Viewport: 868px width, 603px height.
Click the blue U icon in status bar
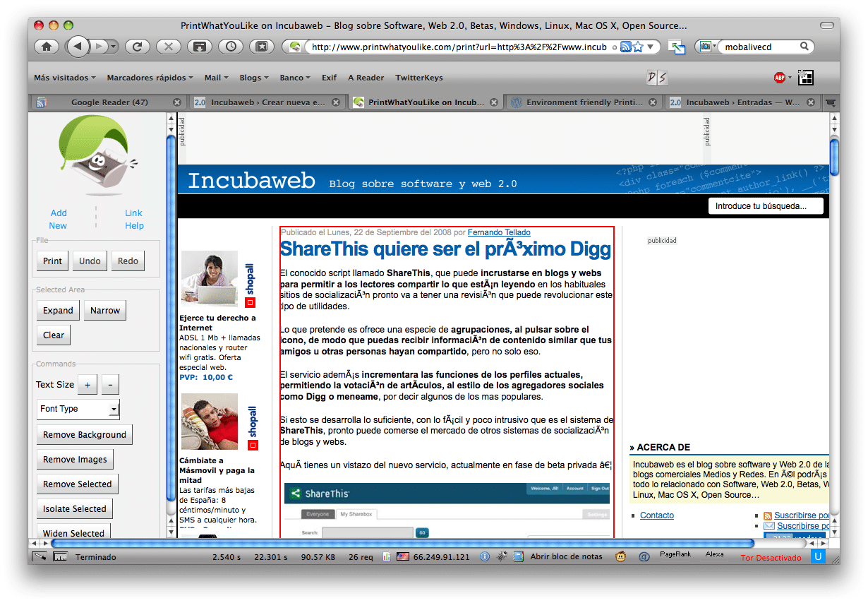[819, 557]
